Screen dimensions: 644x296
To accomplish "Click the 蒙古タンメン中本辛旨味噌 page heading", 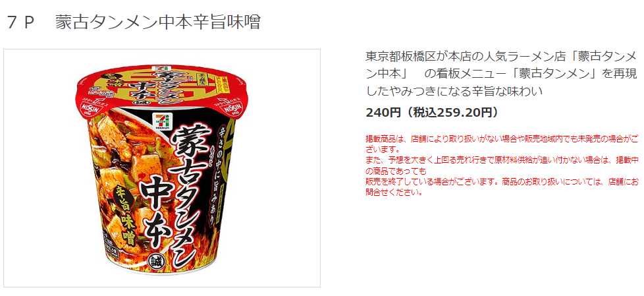I will pos(158,22).
